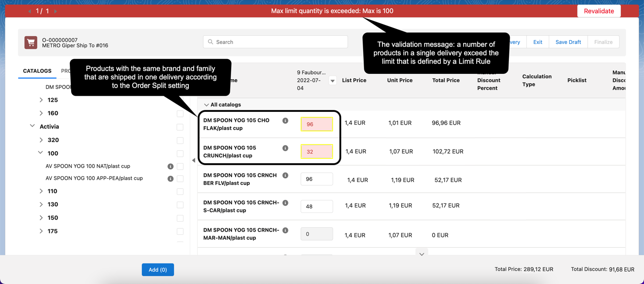Click the next page arrow in red banner
The width and height of the screenshot is (644, 284).
[x=55, y=11]
